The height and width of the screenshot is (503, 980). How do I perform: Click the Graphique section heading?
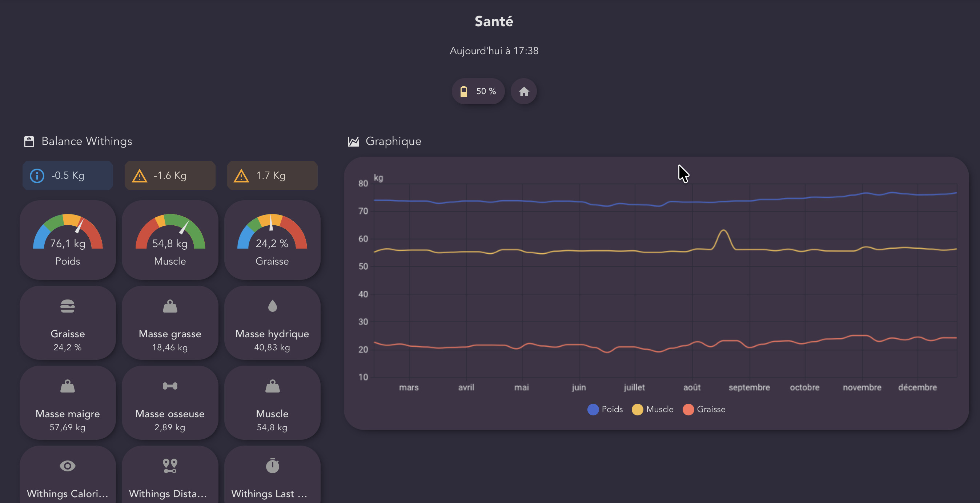click(x=393, y=141)
